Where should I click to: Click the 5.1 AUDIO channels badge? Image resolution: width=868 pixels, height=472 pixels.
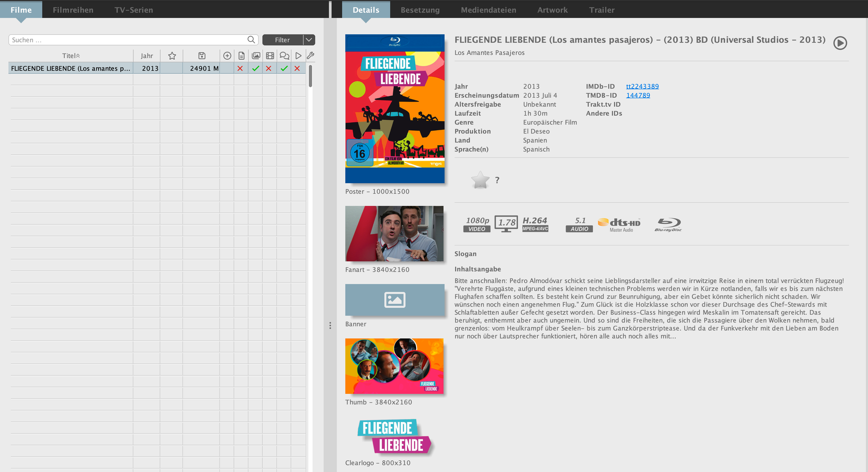579,224
